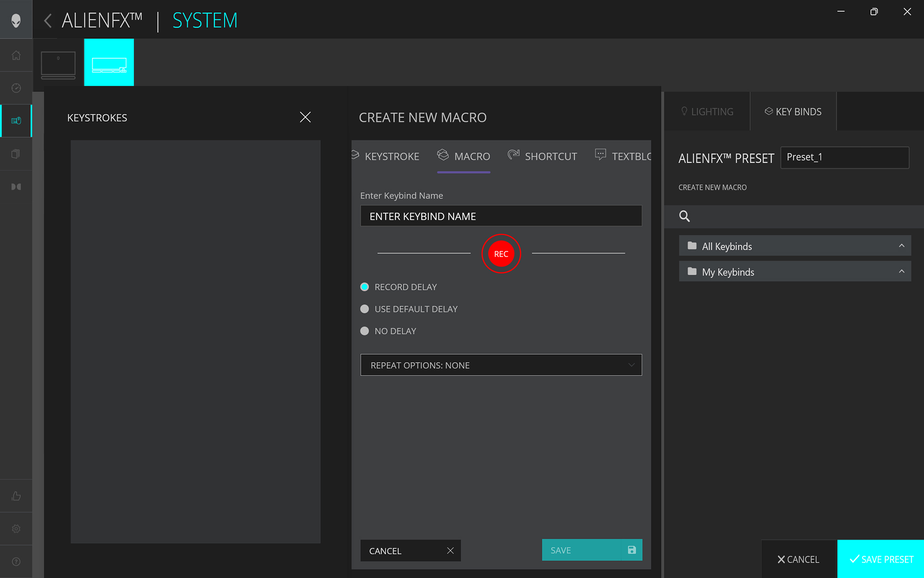Select the keyboard and mouse peripherals sidebar icon

pos(16,121)
